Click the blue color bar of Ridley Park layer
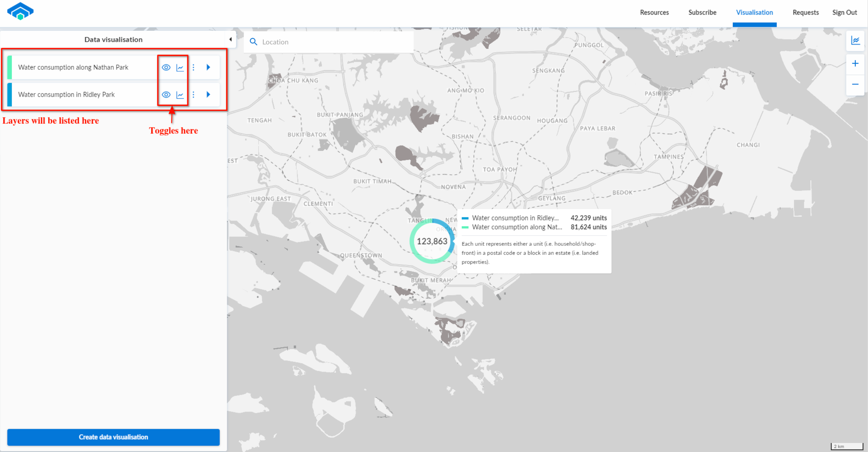Screen dimensions: 868x452 point(10,95)
